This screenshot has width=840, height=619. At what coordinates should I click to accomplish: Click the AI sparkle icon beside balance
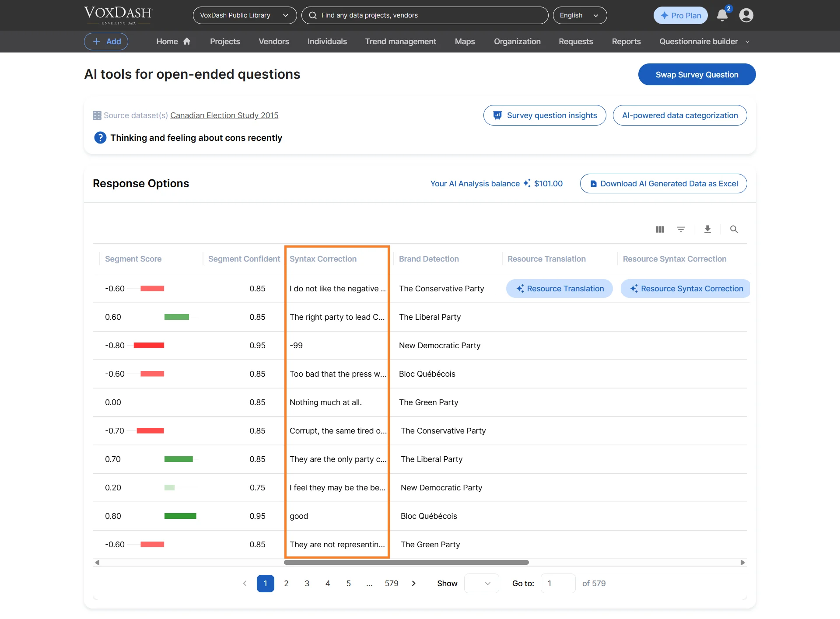click(527, 183)
